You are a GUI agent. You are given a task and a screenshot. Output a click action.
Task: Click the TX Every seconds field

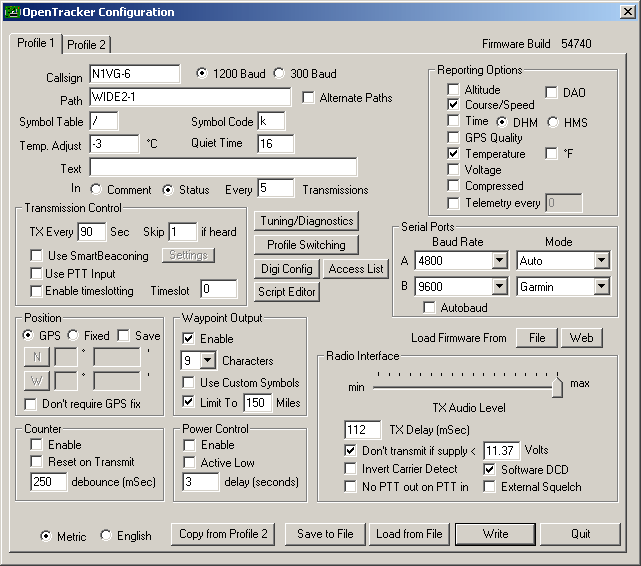[92, 232]
